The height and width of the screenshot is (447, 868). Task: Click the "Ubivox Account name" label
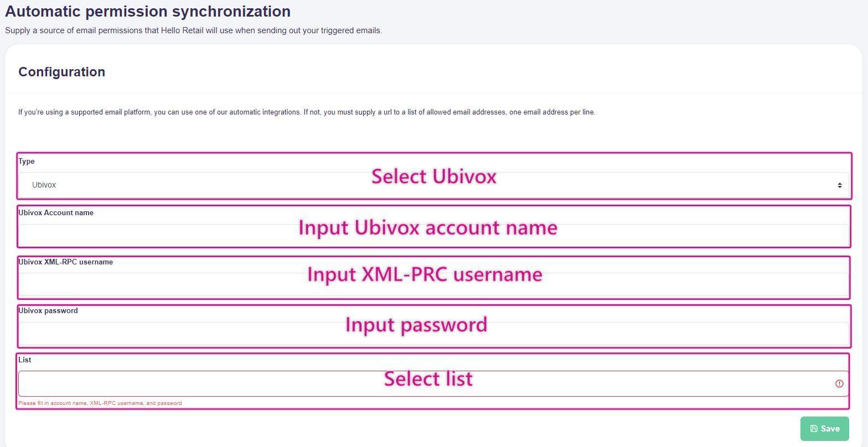click(56, 213)
